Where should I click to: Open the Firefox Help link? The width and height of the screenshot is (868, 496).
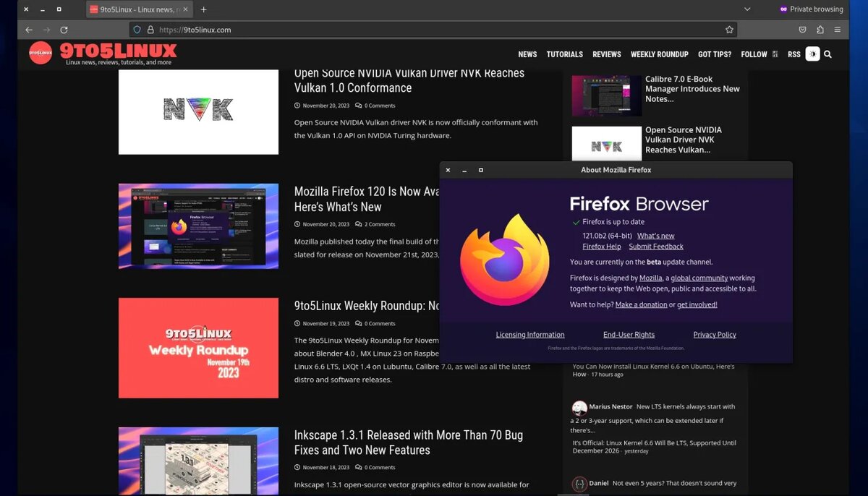602,247
